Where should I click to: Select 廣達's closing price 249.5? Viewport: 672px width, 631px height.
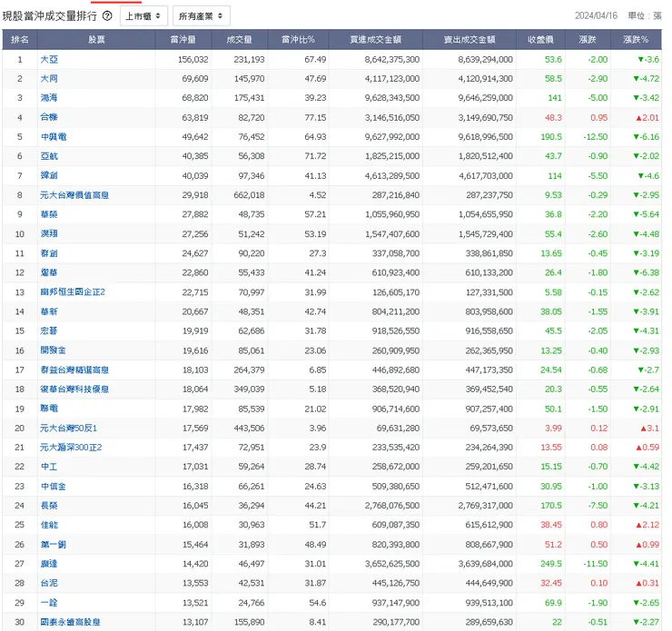[x=550, y=564]
